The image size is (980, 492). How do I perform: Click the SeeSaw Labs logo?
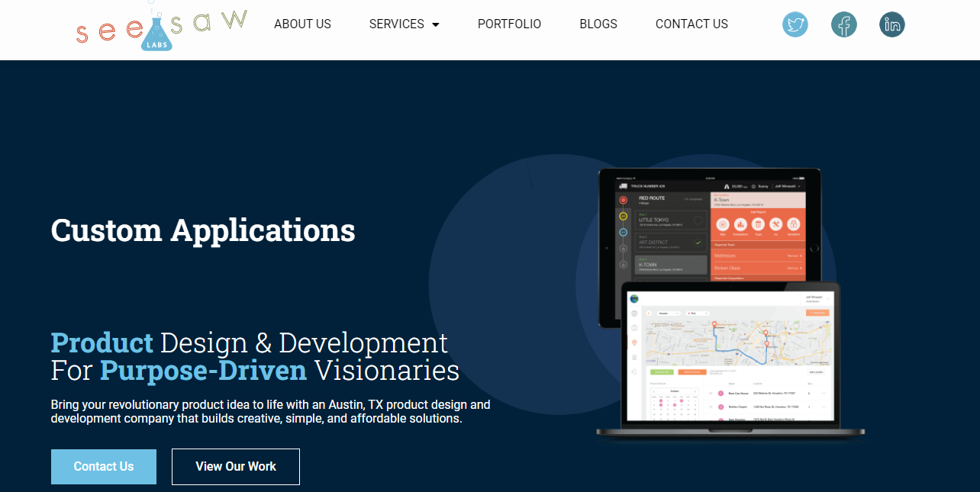(x=162, y=26)
